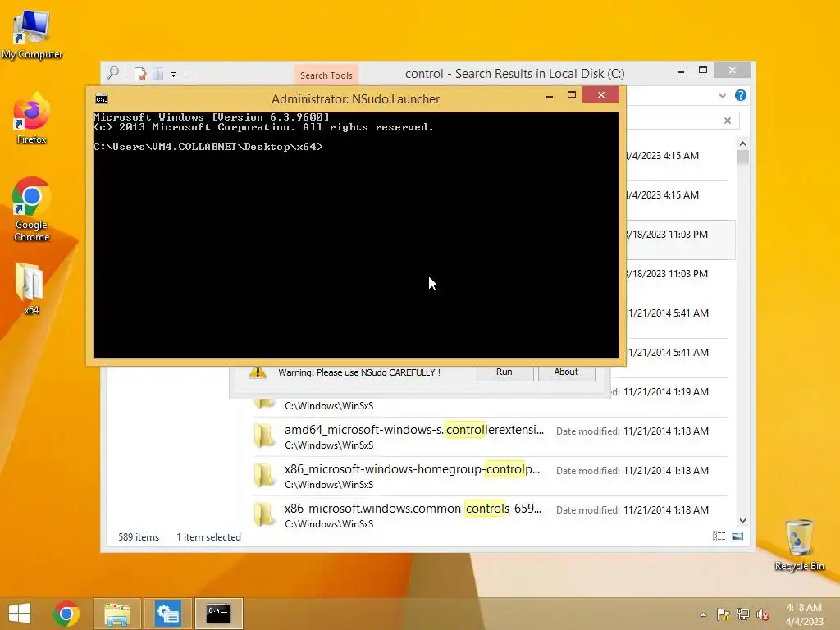Maximize the Explorer search results window
The width and height of the screenshot is (840, 630).
[703, 71]
